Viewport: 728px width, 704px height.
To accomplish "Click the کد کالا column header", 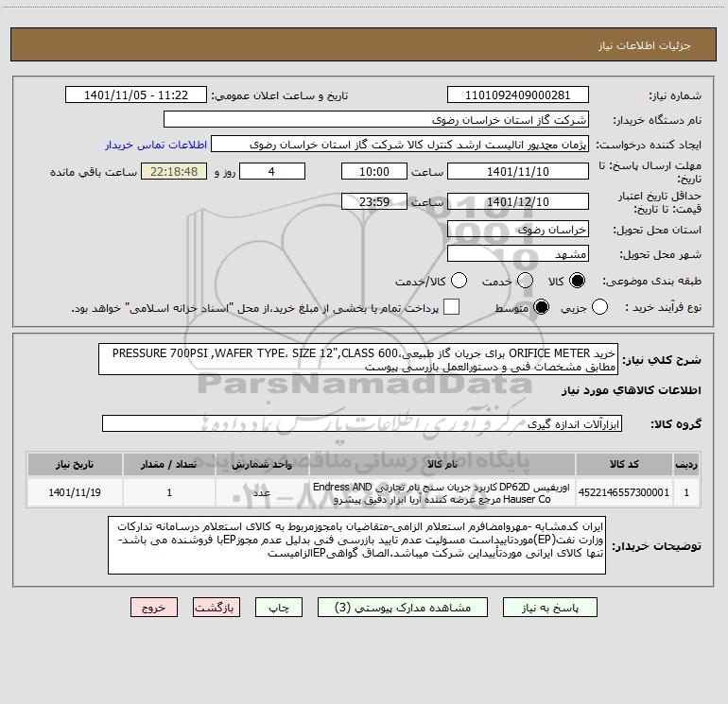I will coord(624,464).
